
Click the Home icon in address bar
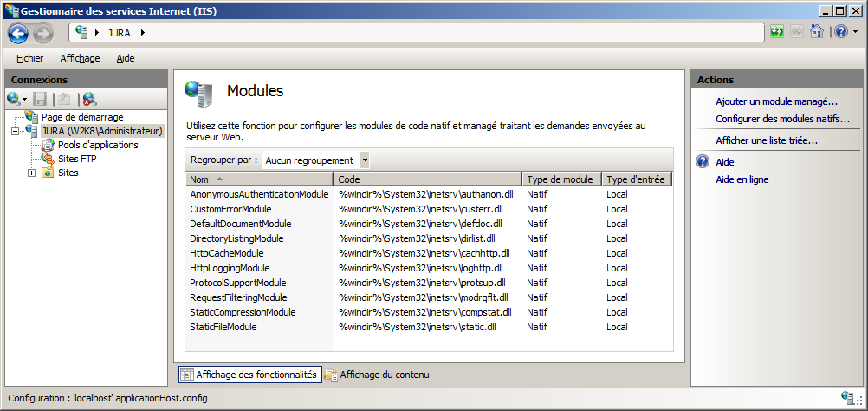(816, 32)
